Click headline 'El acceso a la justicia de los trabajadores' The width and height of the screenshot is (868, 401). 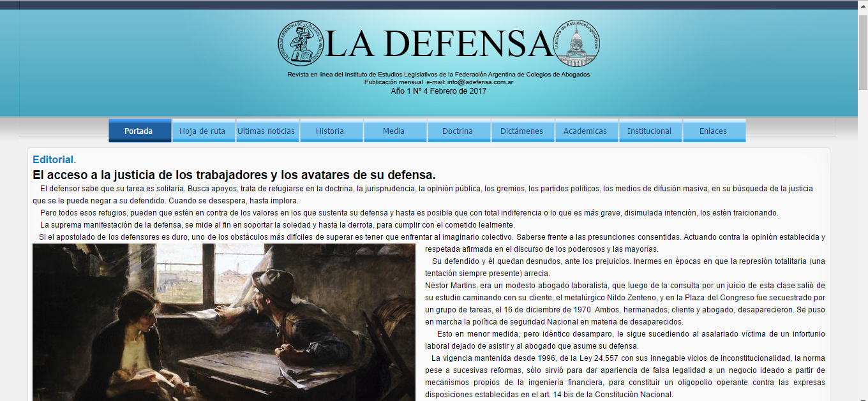(234, 175)
